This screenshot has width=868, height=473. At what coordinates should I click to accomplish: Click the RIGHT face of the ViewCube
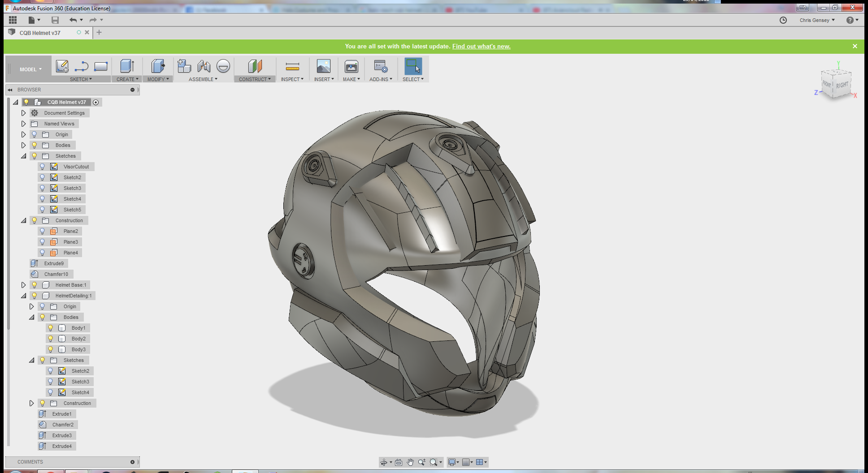pyautogui.click(x=842, y=85)
